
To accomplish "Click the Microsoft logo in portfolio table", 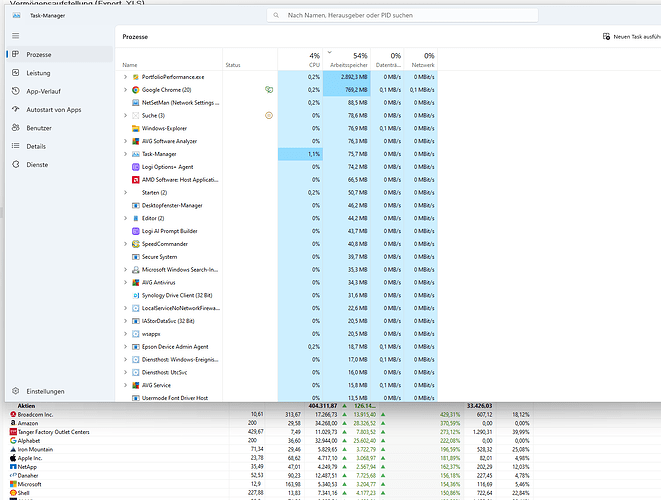I will click(x=13, y=484).
